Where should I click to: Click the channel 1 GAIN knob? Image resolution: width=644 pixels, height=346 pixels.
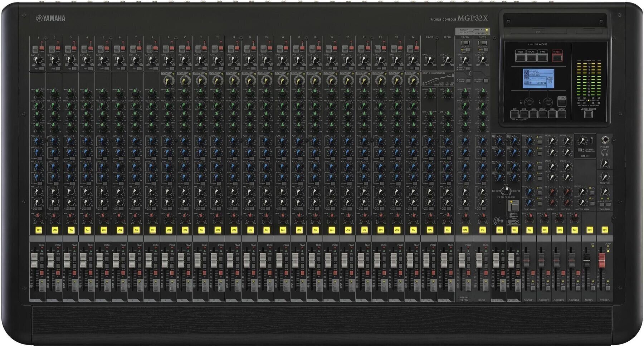[38, 60]
